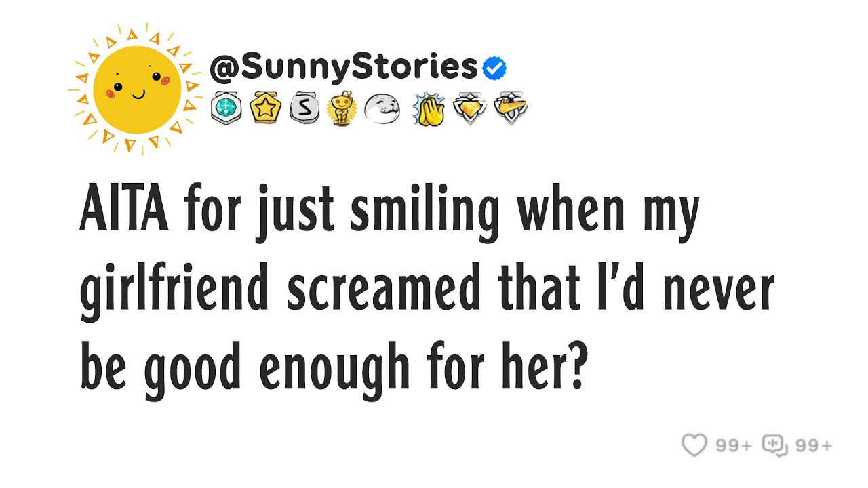This screenshot has width=868, height=488.
Task: Like the post with the heart icon
Action: [694, 445]
